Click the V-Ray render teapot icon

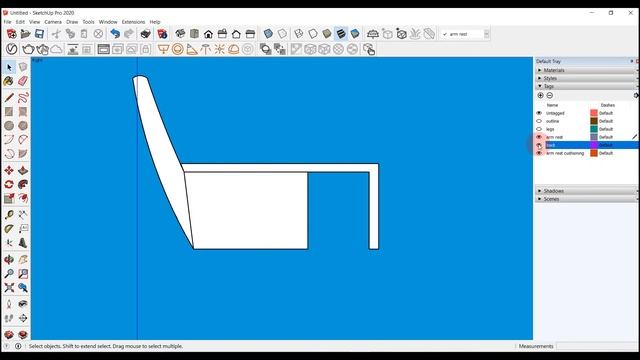(x=28, y=49)
